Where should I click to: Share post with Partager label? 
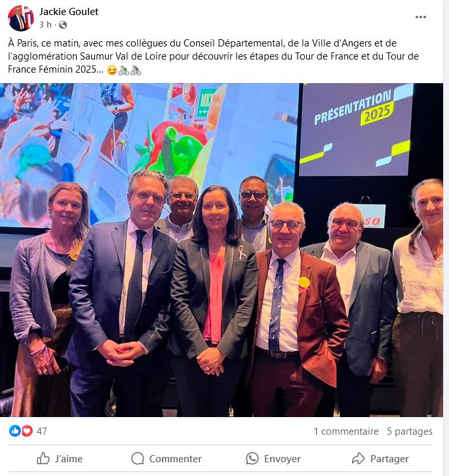[x=389, y=459]
